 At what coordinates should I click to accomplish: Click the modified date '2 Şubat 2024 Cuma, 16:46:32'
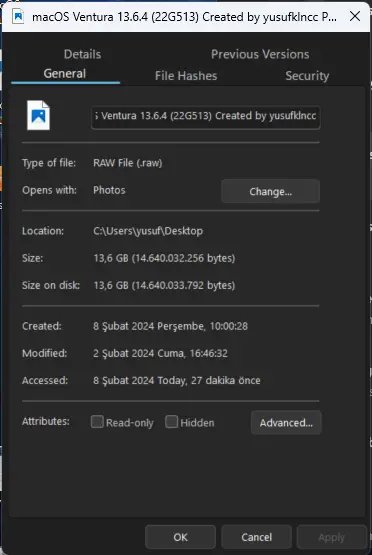tap(160, 353)
